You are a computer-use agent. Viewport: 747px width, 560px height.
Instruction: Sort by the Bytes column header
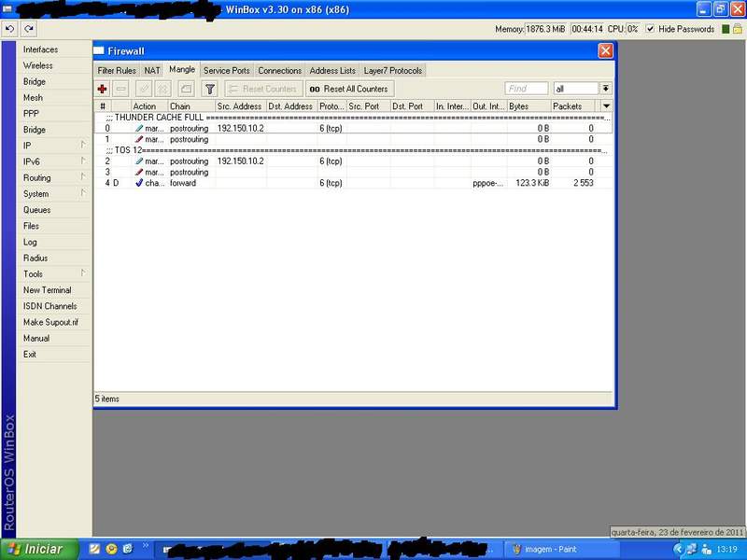(x=529, y=106)
